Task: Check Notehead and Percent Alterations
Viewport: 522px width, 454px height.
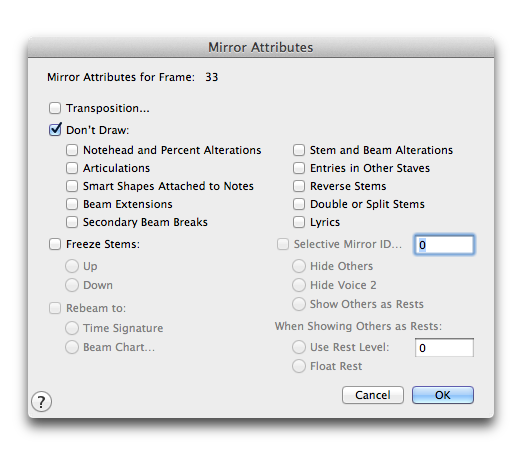Action: (x=72, y=150)
